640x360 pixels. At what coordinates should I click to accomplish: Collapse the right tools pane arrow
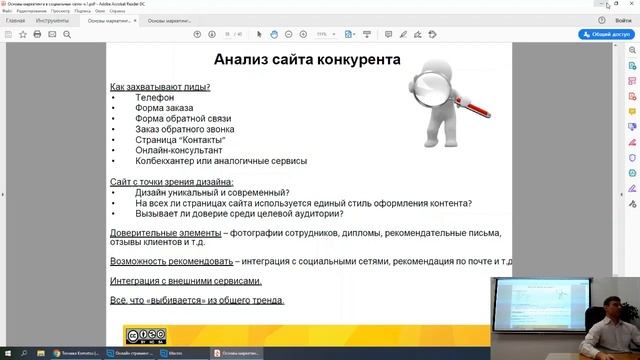[622, 194]
